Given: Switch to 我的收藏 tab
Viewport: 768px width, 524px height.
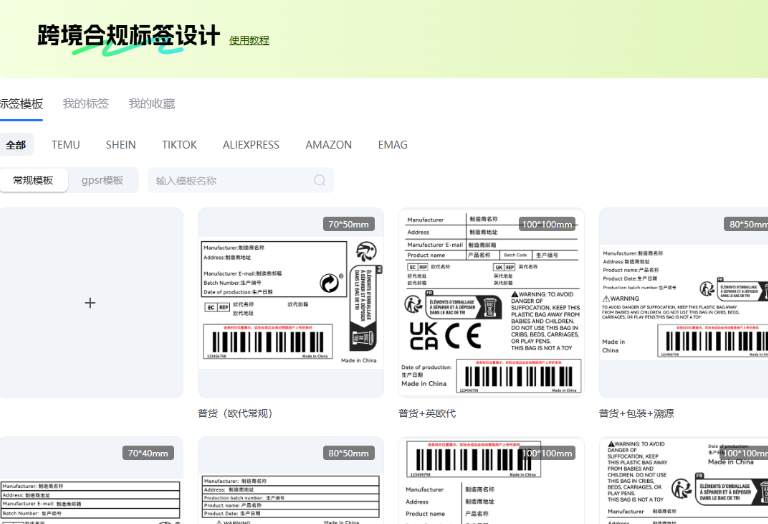Looking at the screenshot, I should point(151,104).
